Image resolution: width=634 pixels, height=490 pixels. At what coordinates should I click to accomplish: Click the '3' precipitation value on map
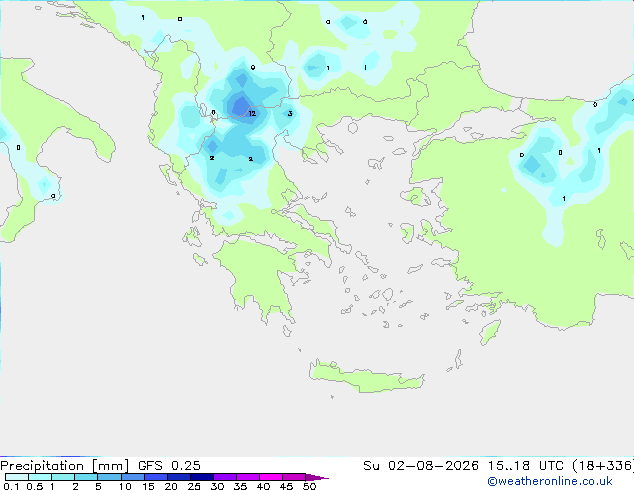[x=290, y=114]
